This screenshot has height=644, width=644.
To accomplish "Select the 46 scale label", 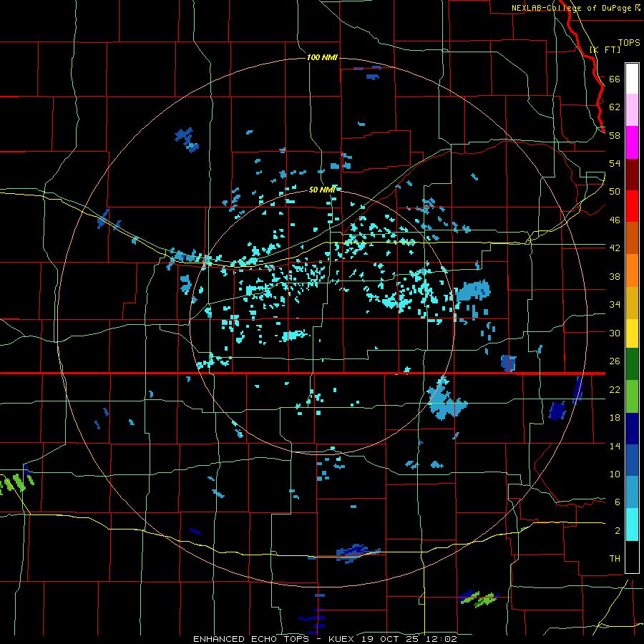I will tap(615, 220).
